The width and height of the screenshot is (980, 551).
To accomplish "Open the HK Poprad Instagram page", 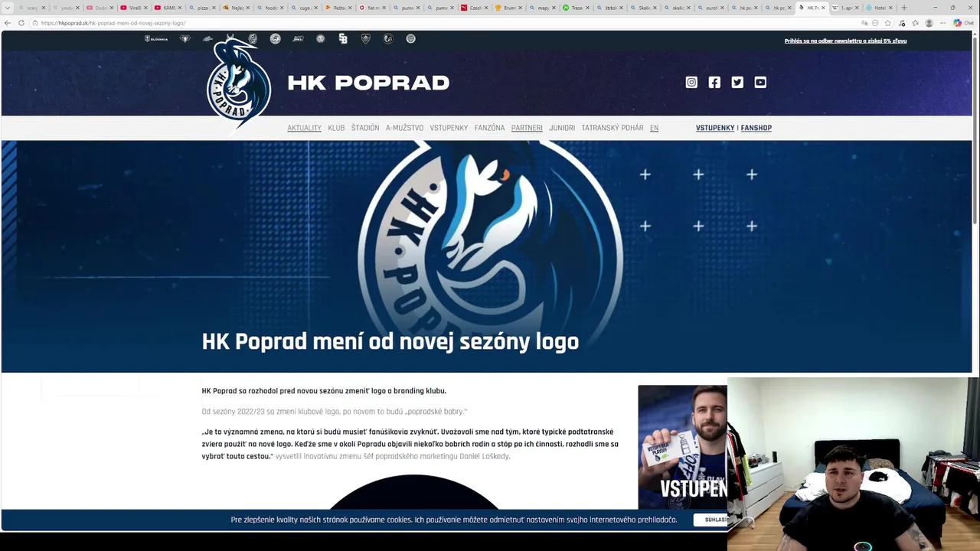I will coord(691,82).
